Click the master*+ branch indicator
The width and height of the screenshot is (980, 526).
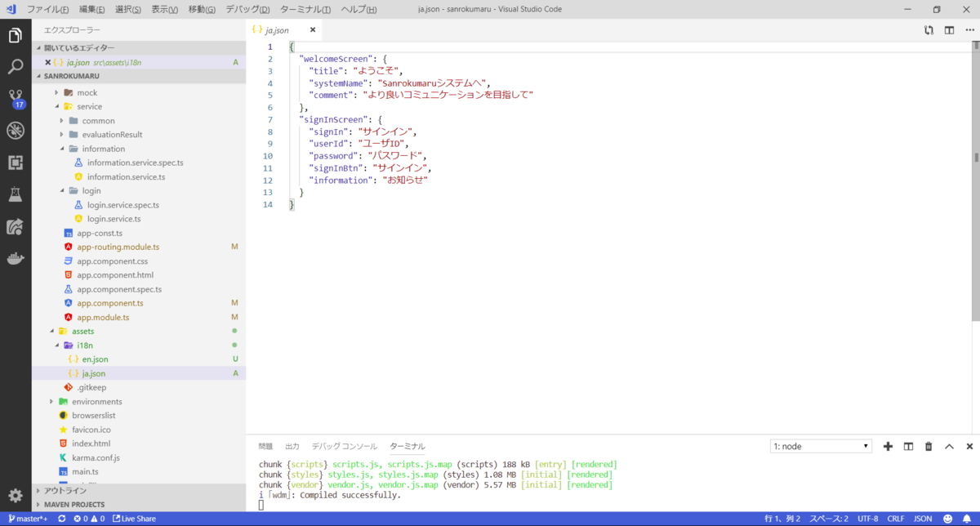click(x=27, y=519)
